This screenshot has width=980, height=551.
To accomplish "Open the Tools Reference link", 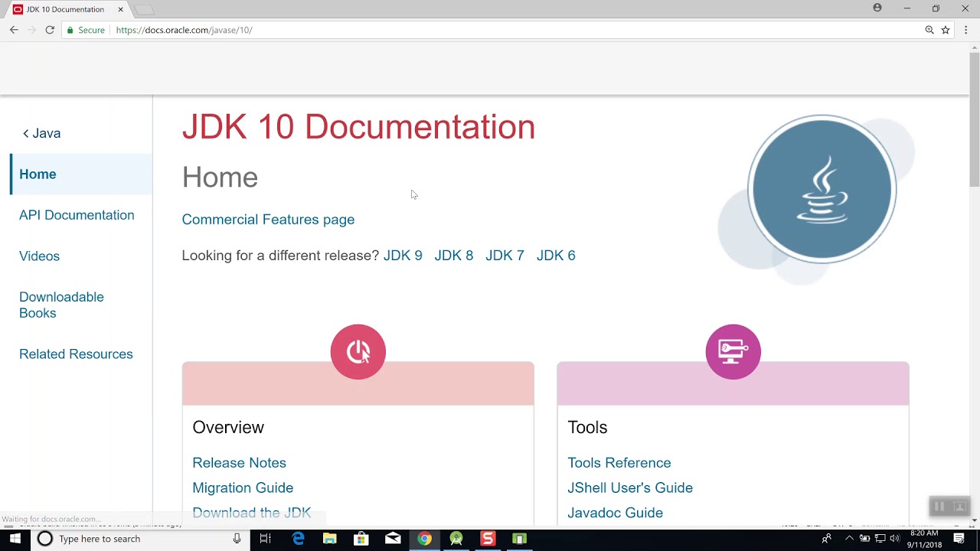I will [x=619, y=463].
